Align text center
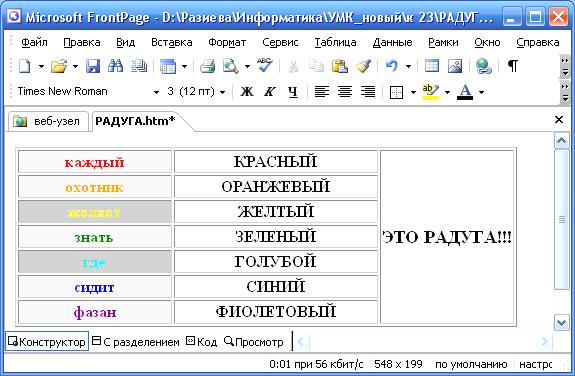 pos(345,92)
